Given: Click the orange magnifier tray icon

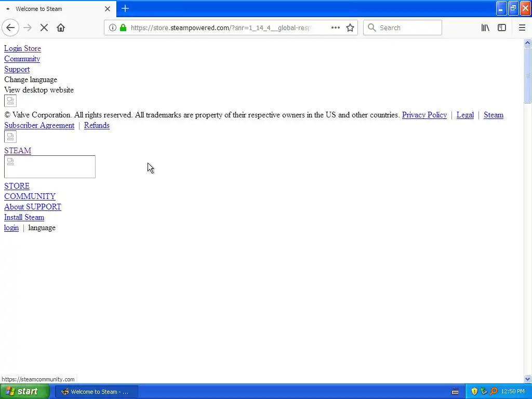Looking at the screenshot, I should click(494, 392).
